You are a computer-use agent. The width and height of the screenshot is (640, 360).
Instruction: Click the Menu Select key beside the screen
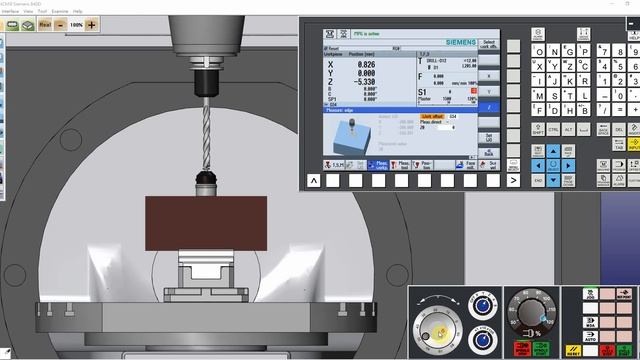tap(513, 165)
